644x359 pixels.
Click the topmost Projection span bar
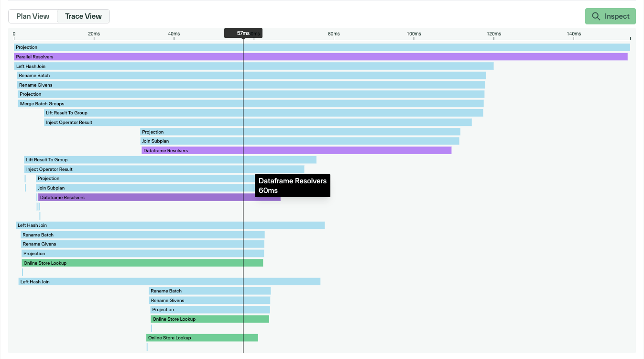tap(321, 47)
